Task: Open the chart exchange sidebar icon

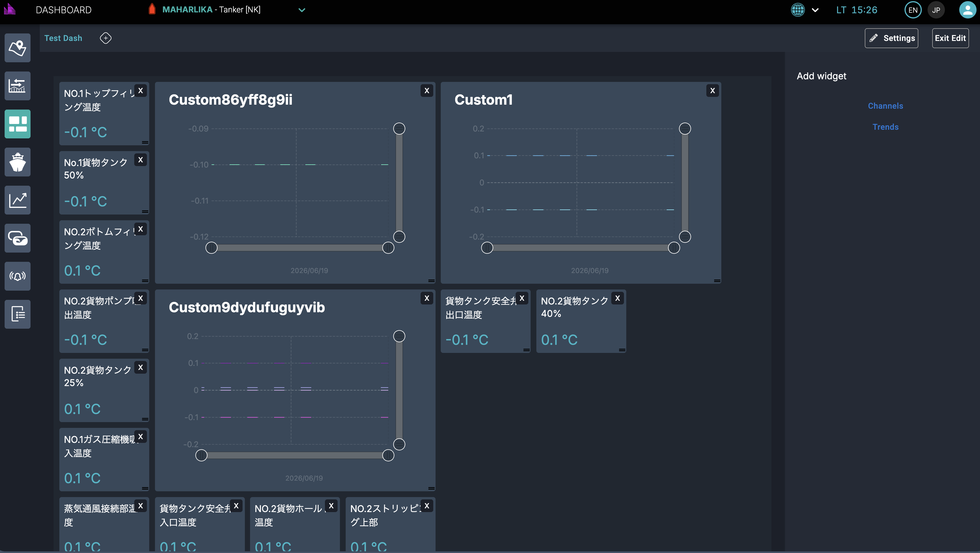Action: pos(18,86)
